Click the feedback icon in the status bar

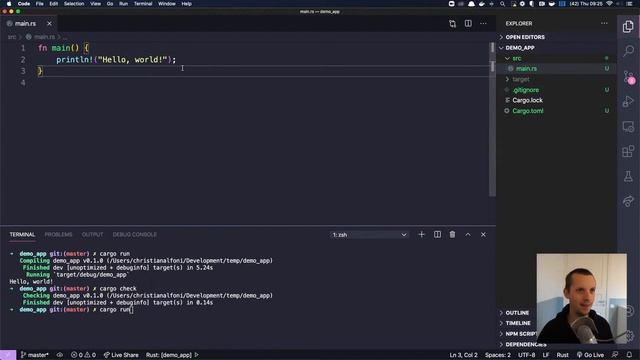615,355
